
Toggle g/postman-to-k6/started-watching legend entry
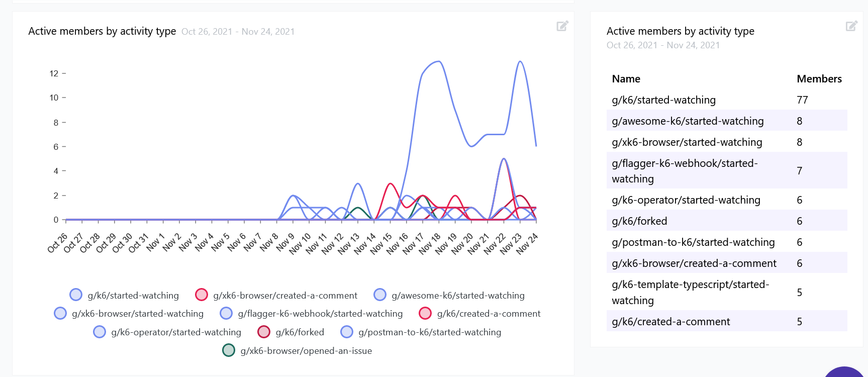[346, 332]
